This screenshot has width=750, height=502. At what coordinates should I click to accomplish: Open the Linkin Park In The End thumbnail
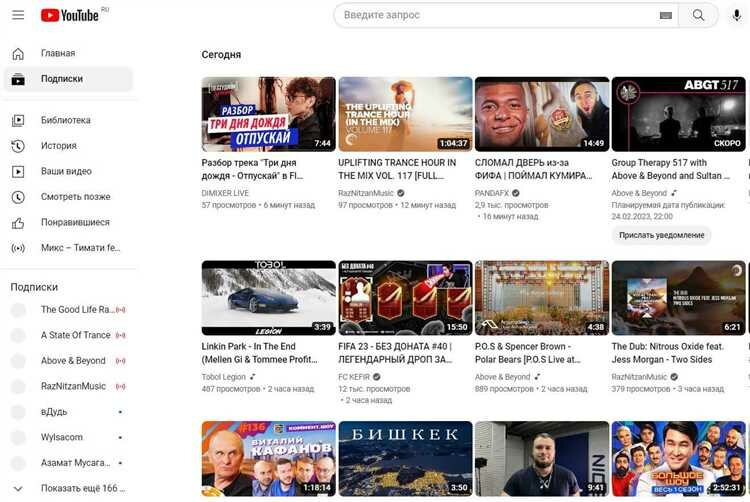pyautogui.click(x=268, y=298)
